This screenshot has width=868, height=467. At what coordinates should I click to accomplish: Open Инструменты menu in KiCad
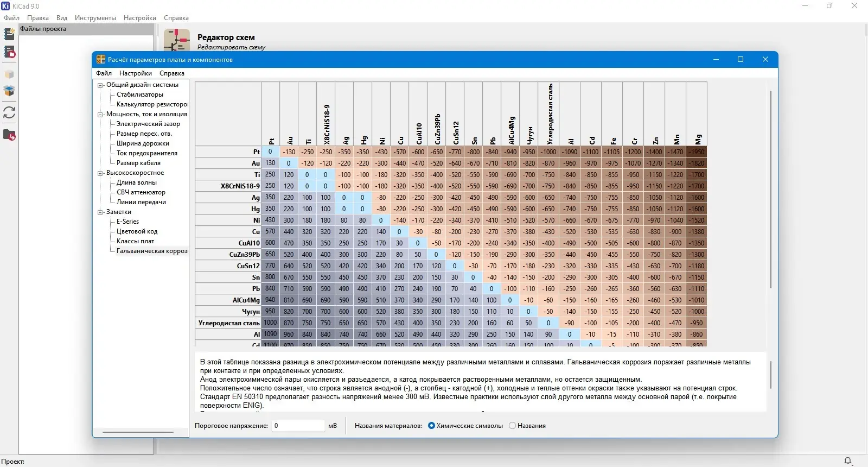(95, 18)
